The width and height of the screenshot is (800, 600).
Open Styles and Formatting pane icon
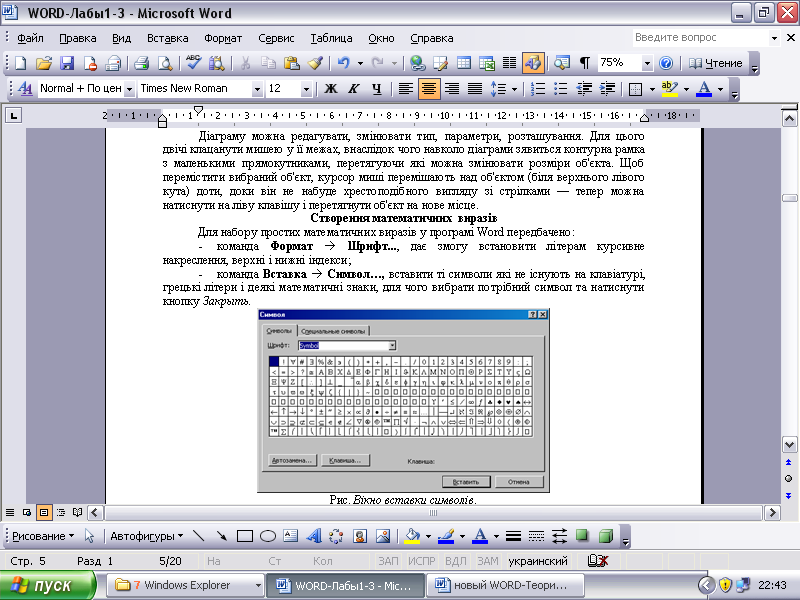pyautogui.click(x=25, y=89)
